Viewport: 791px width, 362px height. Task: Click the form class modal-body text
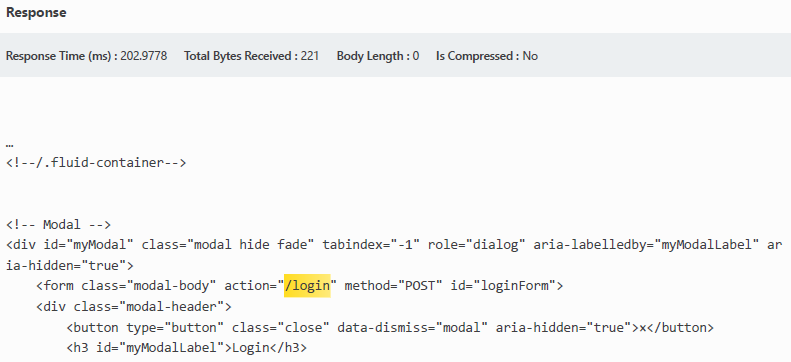126,286
